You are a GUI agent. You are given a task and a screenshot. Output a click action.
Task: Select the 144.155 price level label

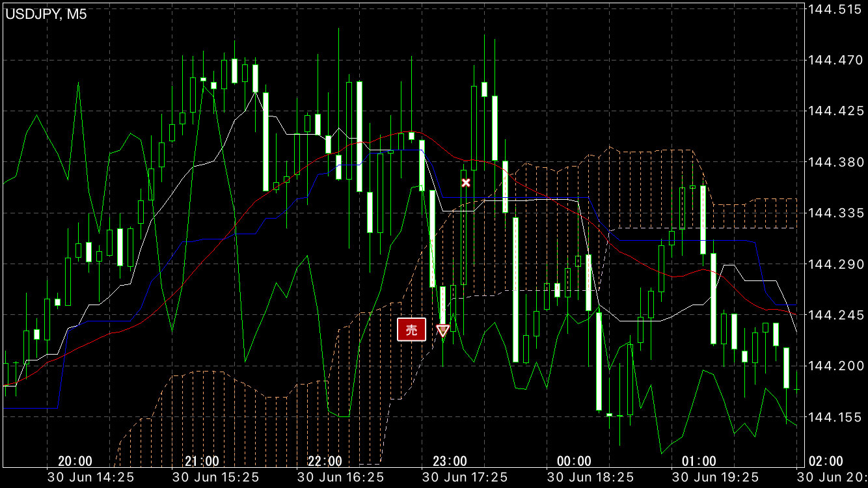point(834,417)
